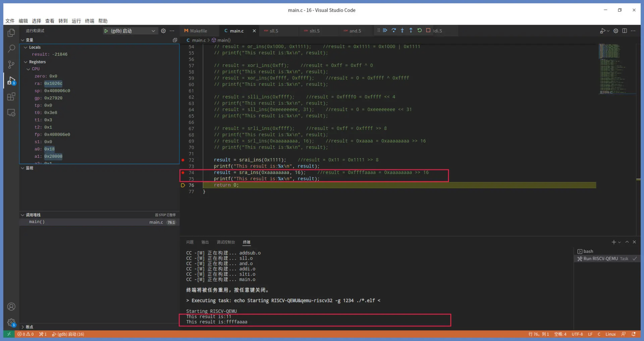Open the 编辑 menu
Screen dimensions: 644x341
(23, 21)
